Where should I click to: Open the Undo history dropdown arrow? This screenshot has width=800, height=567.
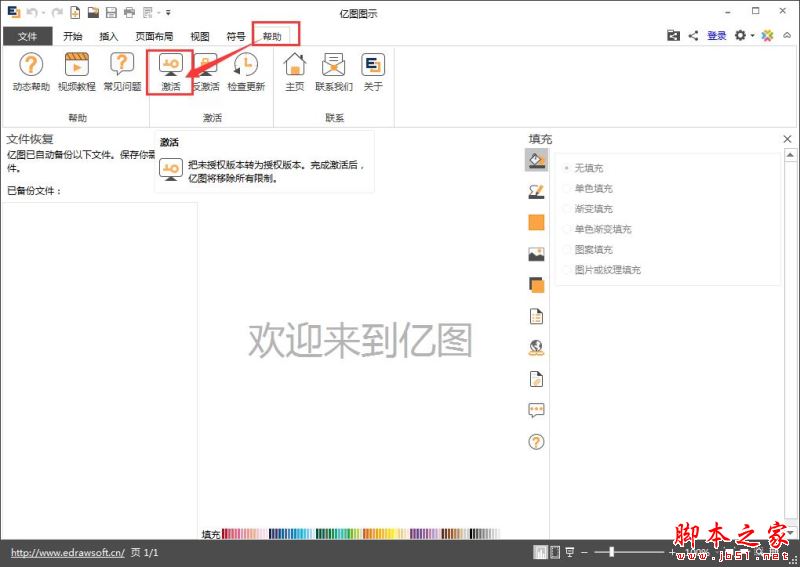42,13
